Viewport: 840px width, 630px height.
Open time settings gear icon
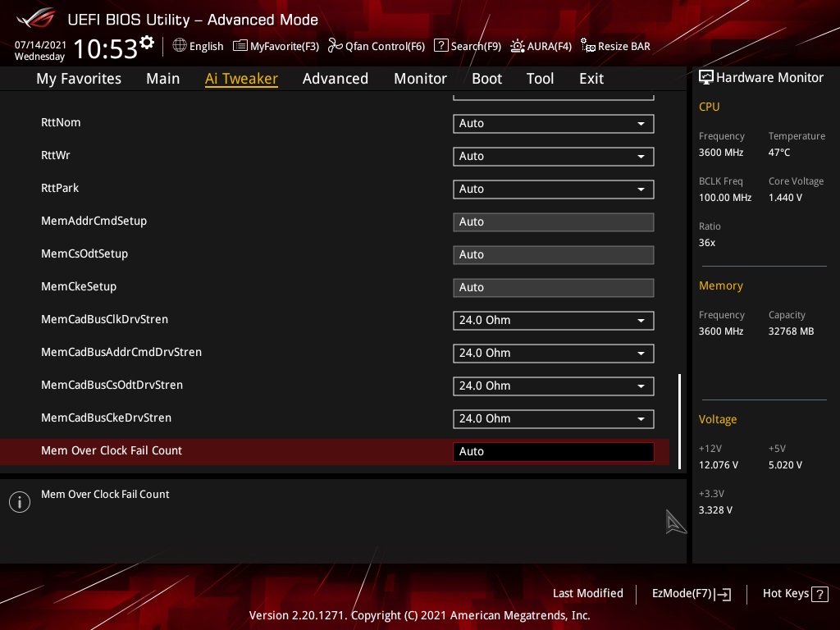pos(147,42)
